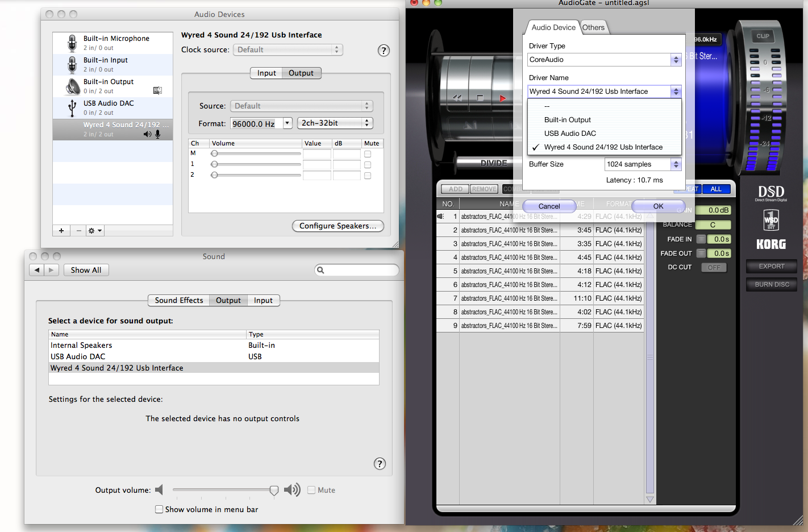808x532 pixels.
Task: Remove audio device with minus button
Action: click(78, 231)
